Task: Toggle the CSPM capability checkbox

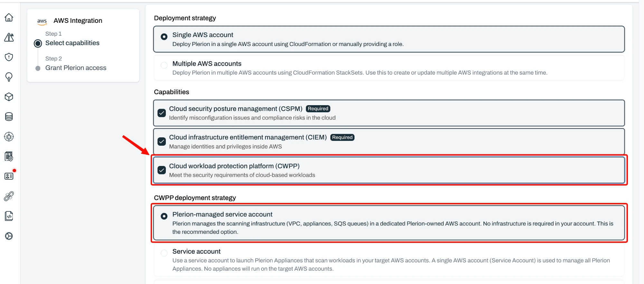Action: tap(162, 113)
